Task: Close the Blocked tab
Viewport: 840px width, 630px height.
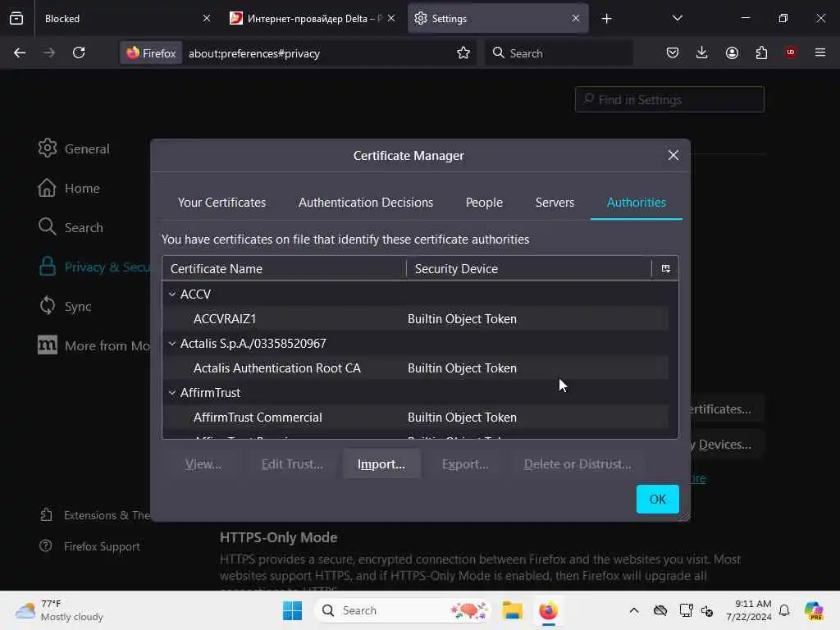Action: (207, 18)
